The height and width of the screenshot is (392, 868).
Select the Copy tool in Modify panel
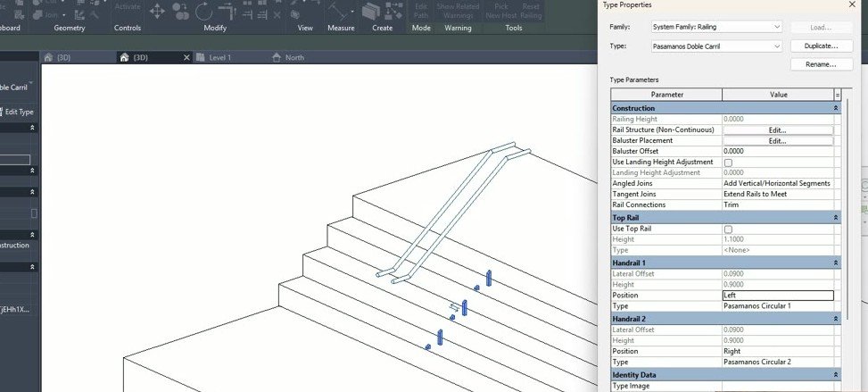point(180,11)
